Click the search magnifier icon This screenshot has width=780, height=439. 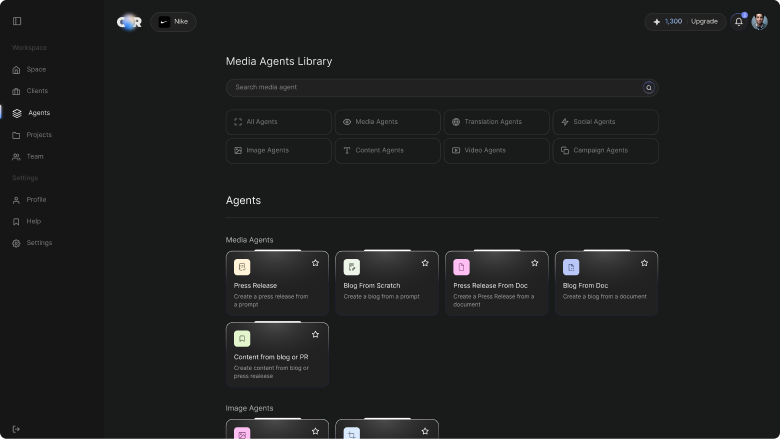[649, 88]
